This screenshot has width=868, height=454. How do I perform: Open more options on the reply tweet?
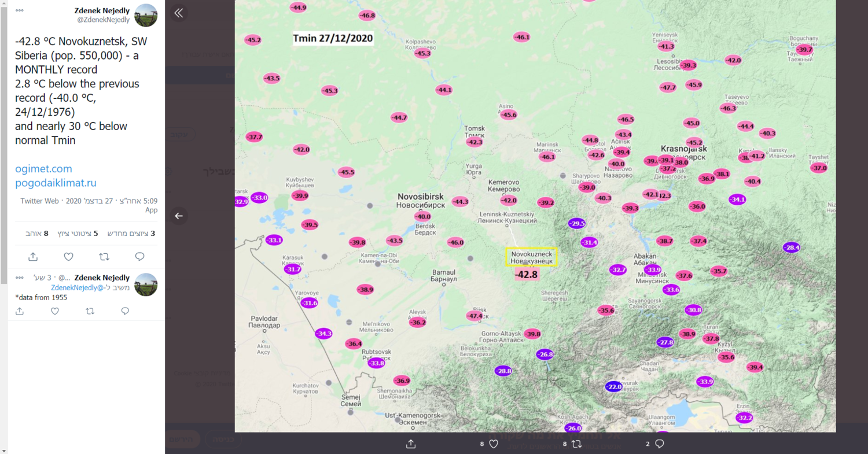(20, 278)
